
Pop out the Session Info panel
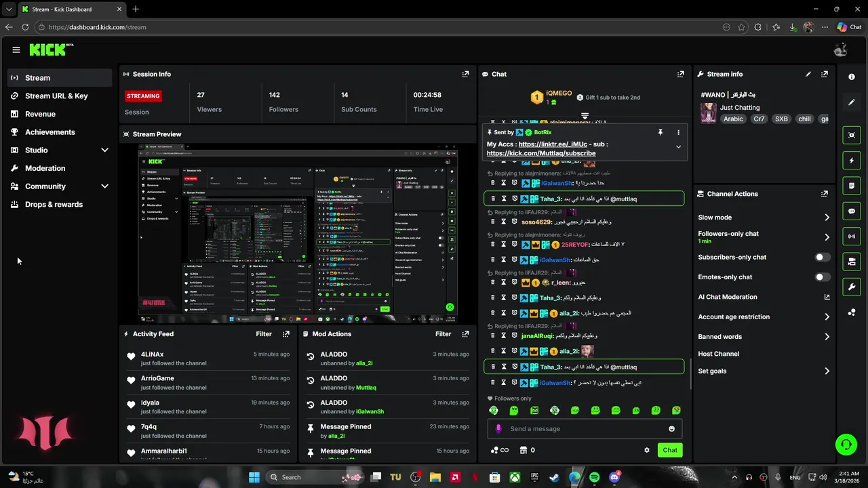[465, 74]
